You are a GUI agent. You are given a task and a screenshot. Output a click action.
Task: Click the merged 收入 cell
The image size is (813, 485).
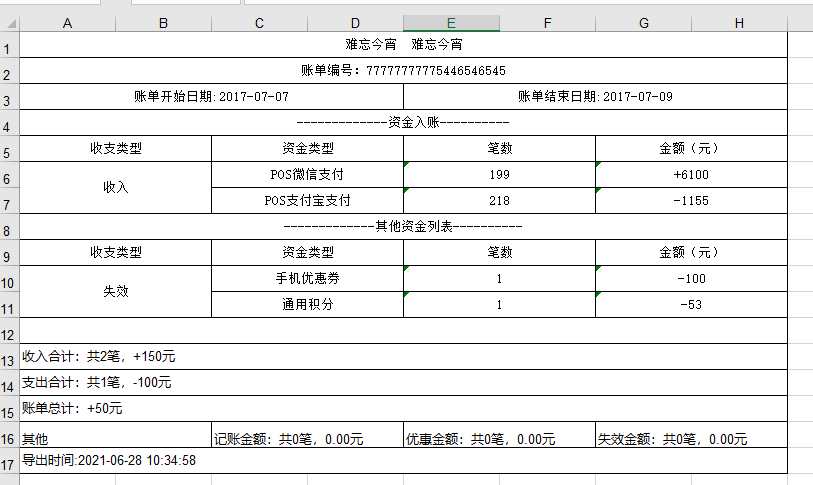pyautogui.click(x=116, y=187)
